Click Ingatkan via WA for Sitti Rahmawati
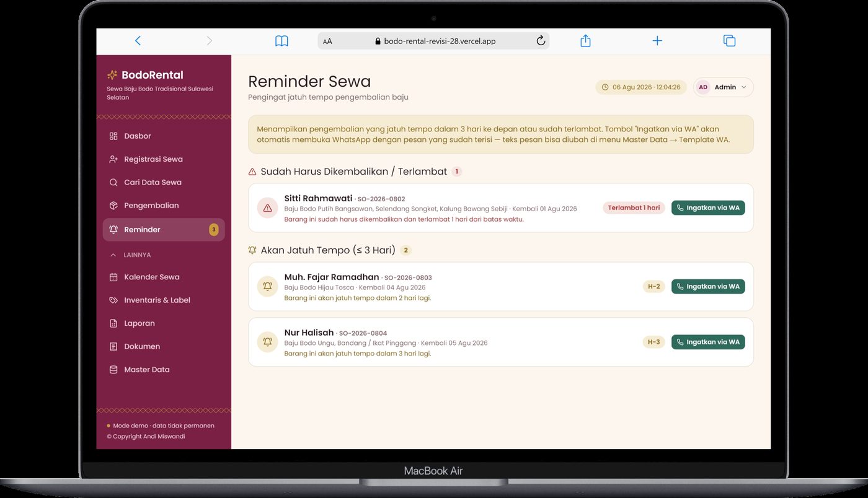 [708, 208]
